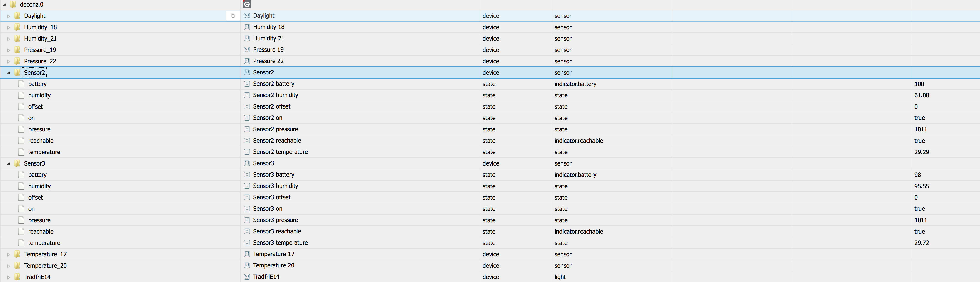Click the device icon next to Humidity 18
980x282 pixels.
(x=247, y=27)
